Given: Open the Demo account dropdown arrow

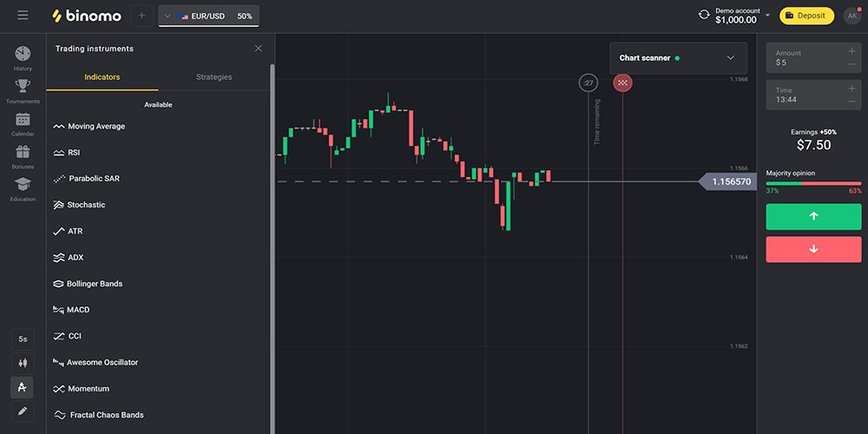Looking at the screenshot, I should [x=768, y=16].
